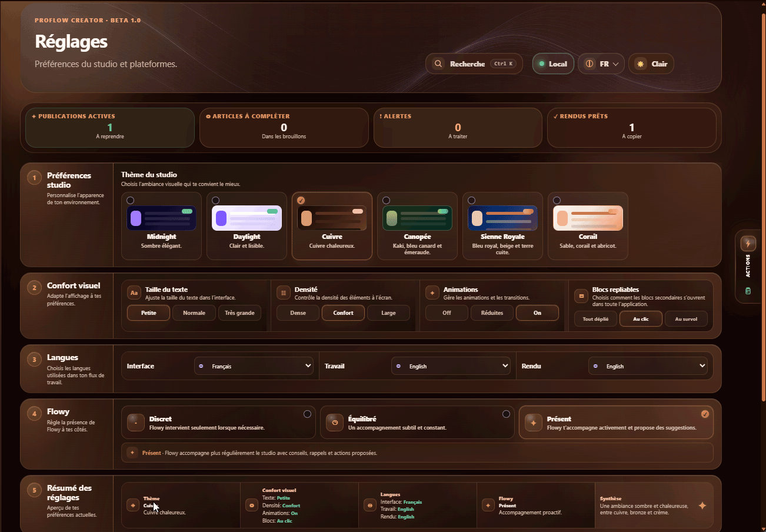Image resolution: width=766 pixels, height=532 pixels.
Task: Expand the FR language selector
Action: (601, 64)
